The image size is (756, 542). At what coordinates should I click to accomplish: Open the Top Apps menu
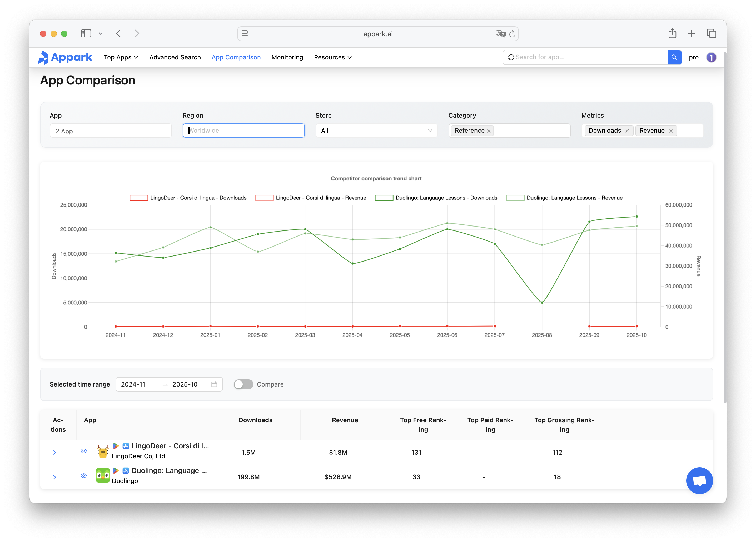pos(121,57)
